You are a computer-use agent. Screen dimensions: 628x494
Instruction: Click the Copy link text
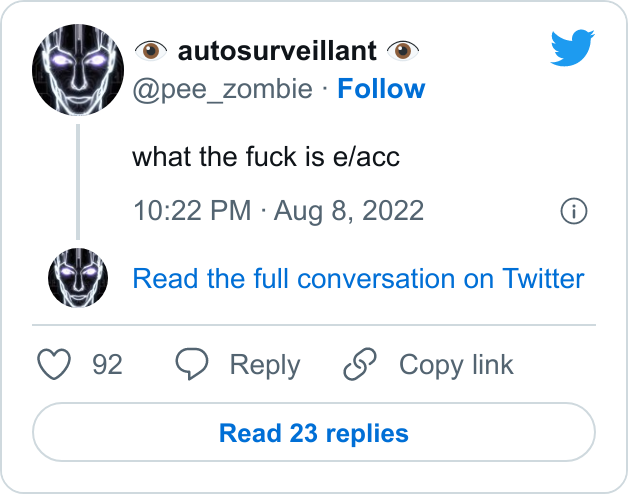pos(456,365)
